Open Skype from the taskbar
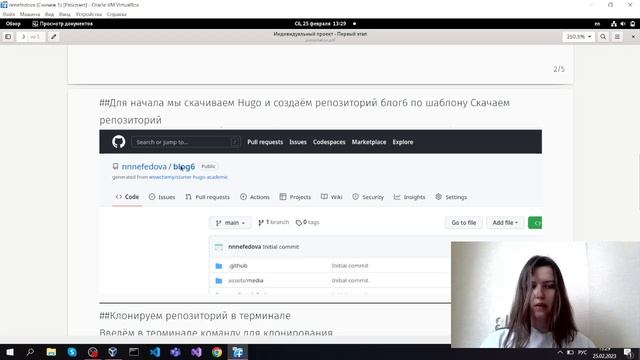 click(72, 352)
